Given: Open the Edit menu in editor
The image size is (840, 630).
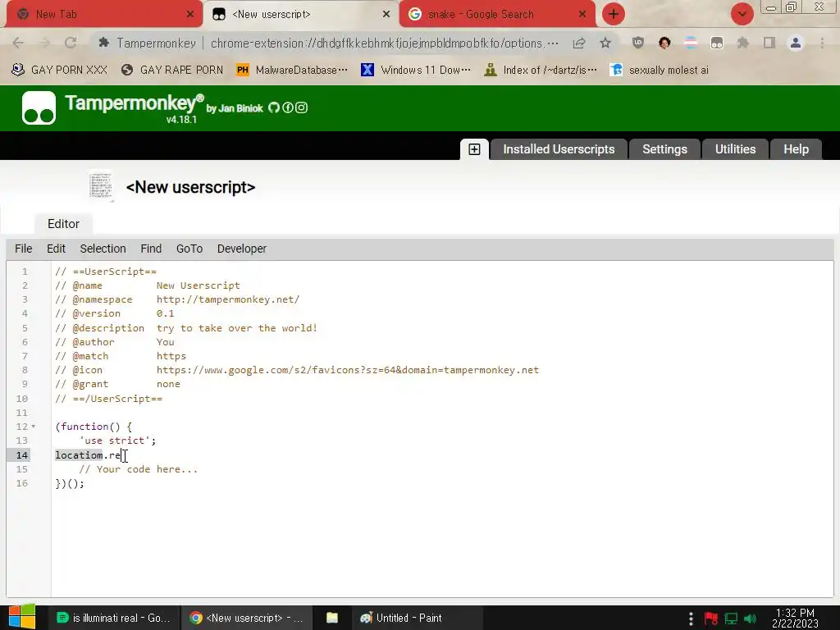Looking at the screenshot, I should [56, 249].
